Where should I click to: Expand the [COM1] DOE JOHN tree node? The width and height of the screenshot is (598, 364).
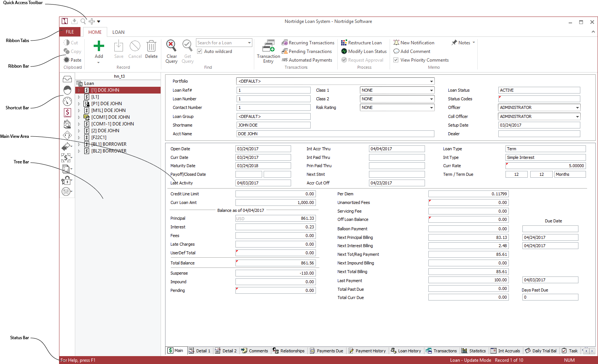(79, 117)
